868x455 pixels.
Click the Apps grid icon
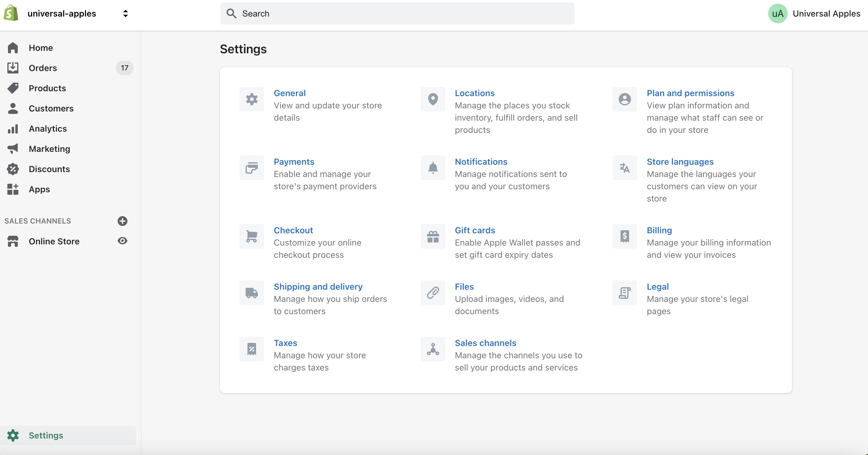[13, 189]
